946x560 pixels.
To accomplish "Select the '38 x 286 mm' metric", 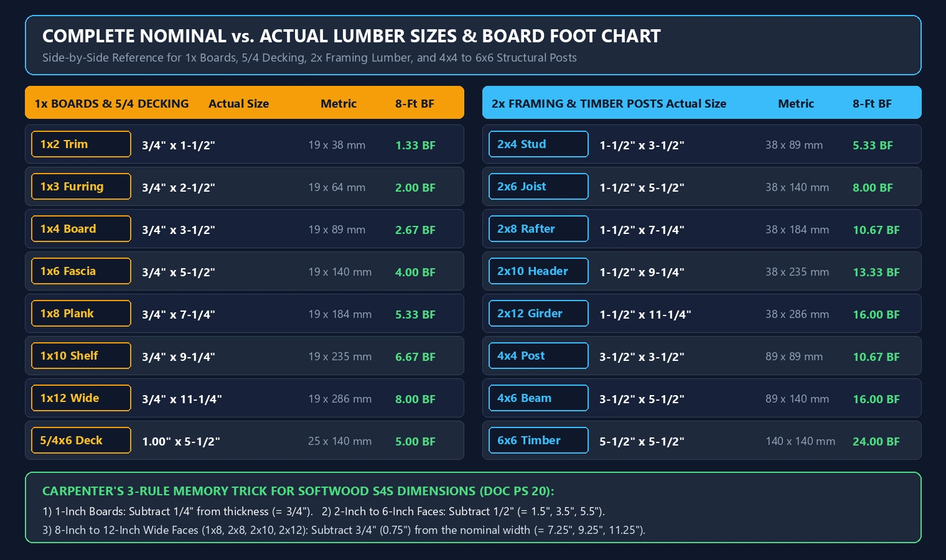I will (x=797, y=314).
